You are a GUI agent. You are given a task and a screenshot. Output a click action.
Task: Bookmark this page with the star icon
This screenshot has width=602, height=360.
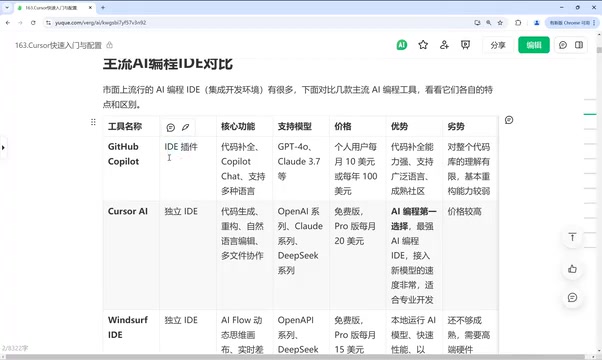500,23
